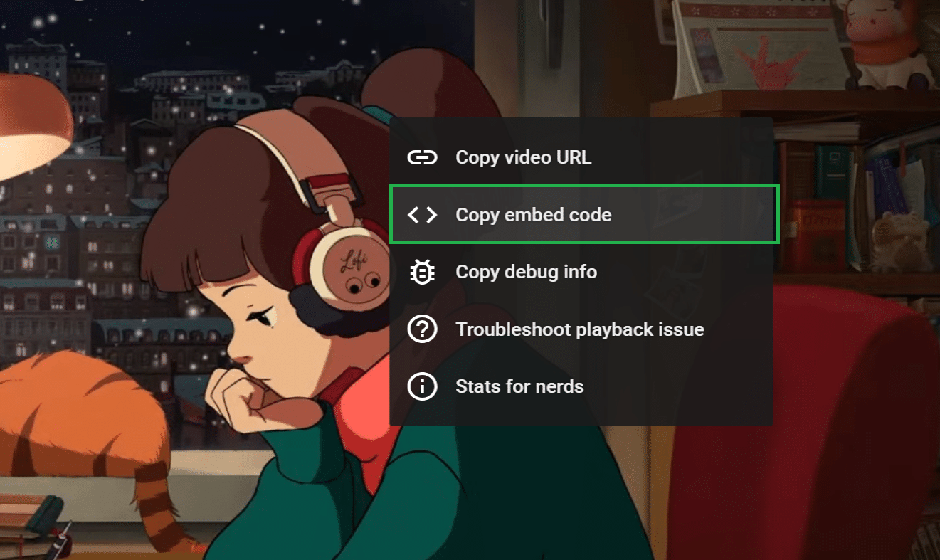Click the info icon beside Stats for nerds
Screen dimensions: 940x560
tap(422, 386)
